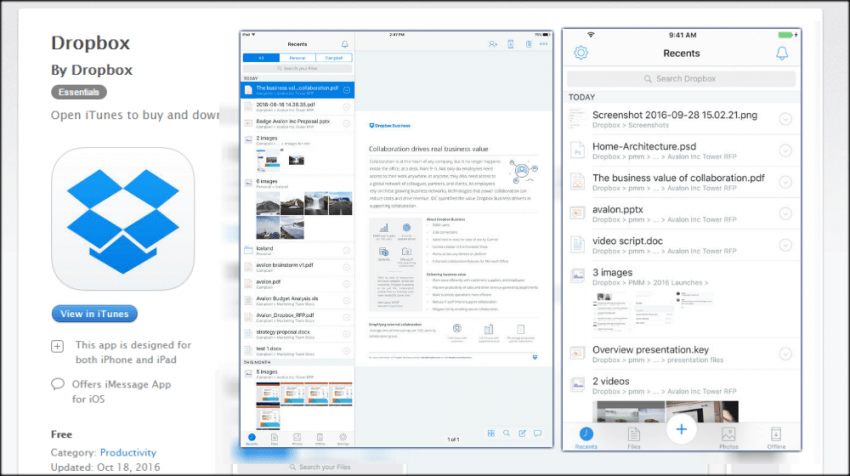This screenshot has height=476, width=850.
Task: Expand options for Badge Avalon Inc Proposal.pptx
Action: pyautogui.click(x=346, y=124)
